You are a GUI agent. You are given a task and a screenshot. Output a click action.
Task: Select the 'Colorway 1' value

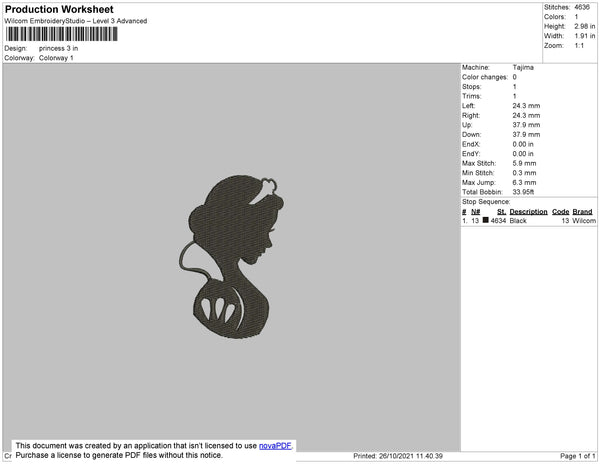pos(56,58)
